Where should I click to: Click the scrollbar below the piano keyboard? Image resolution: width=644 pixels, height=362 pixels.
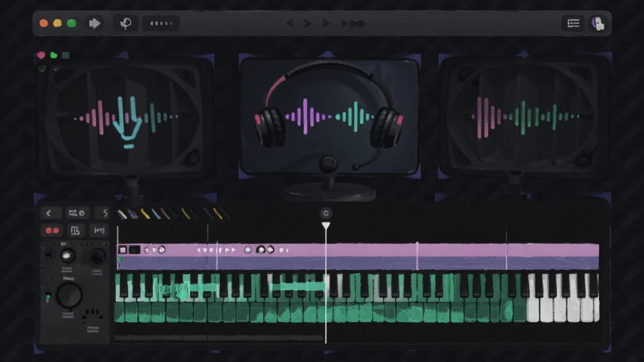(219, 337)
